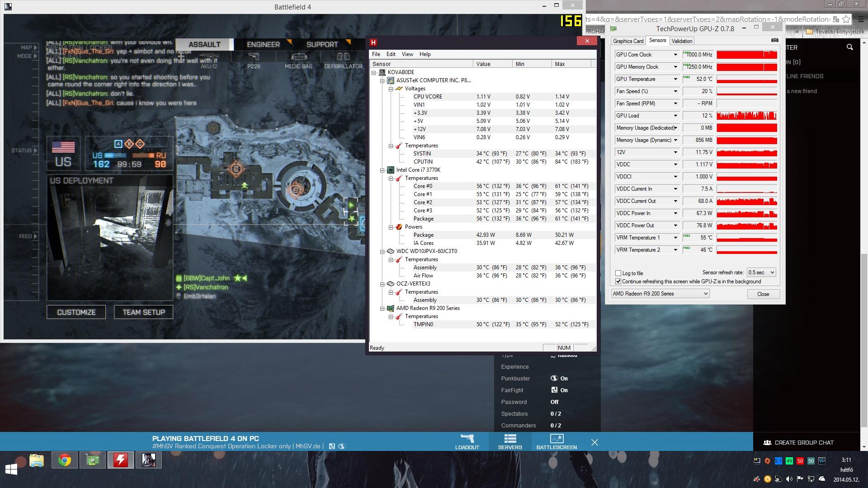Viewport: 868px width, 488px height.
Task: Enable the Log to file checkbox
Action: pos(618,273)
